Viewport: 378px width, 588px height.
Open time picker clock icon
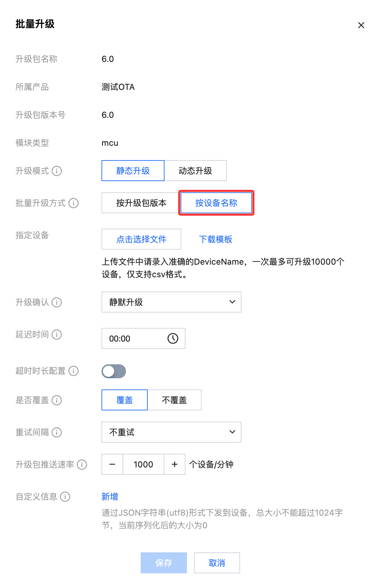173,338
